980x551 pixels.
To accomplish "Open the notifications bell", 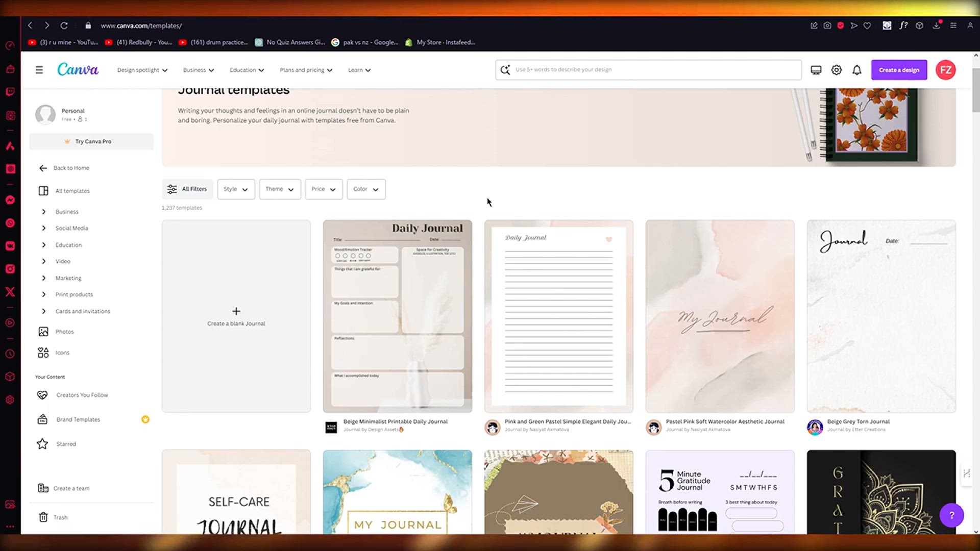I will [857, 70].
